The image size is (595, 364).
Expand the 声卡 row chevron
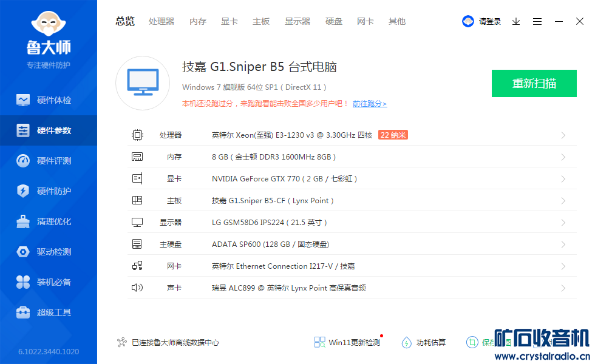pyautogui.click(x=563, y=288)
